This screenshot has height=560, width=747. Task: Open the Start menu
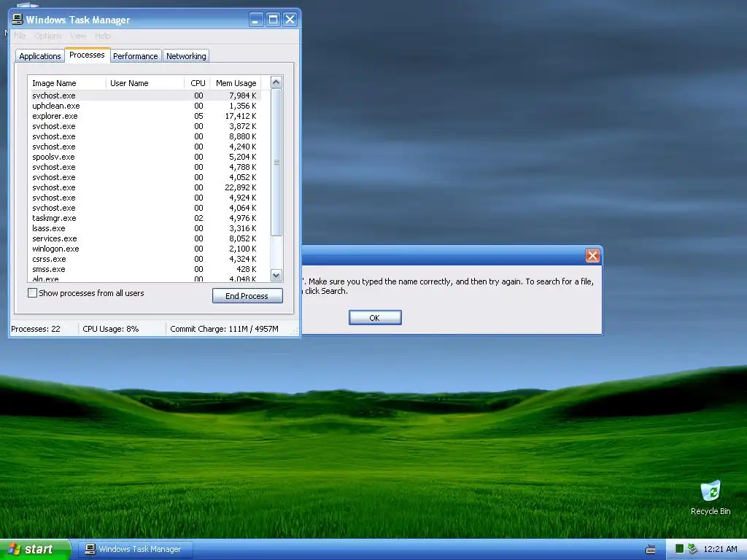tap(35, 549)
